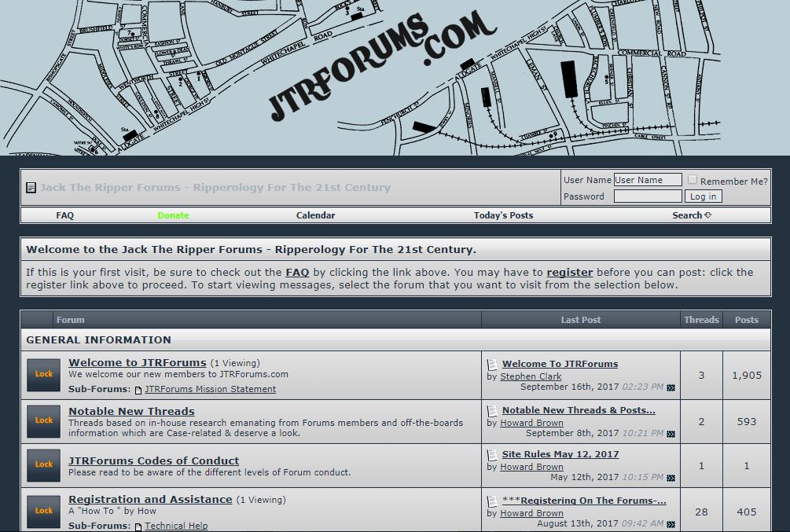The width and height of the screenshot is (790, 532).
Task: Click inside the Password field
Action: [648, 196]
